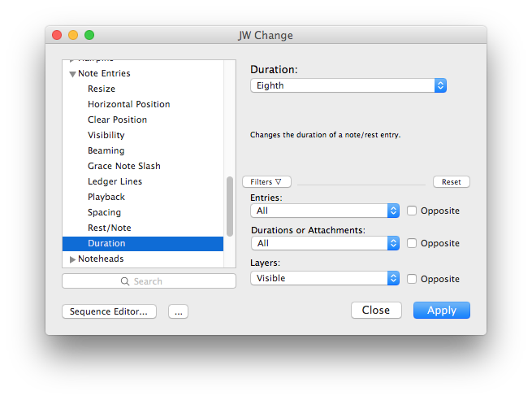This screenshot has width=532, height=400.
Task: Check the Opposite box for Layers
Action: click(413, 279)
